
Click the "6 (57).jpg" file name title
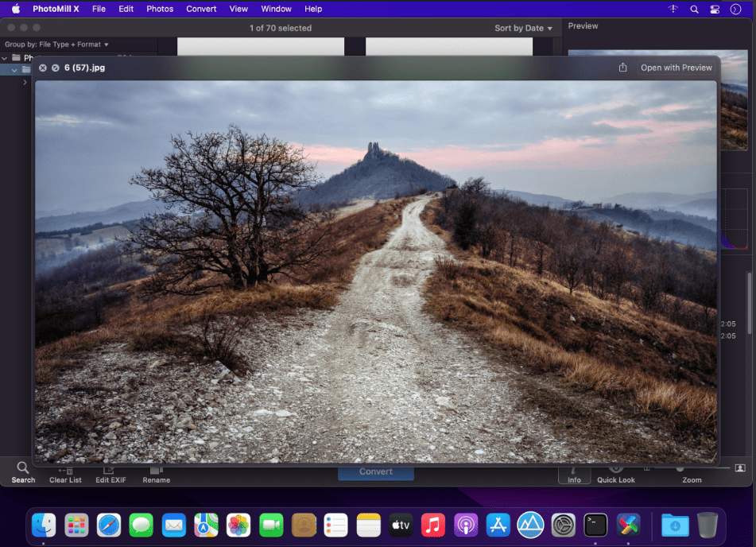click(85, 68)
